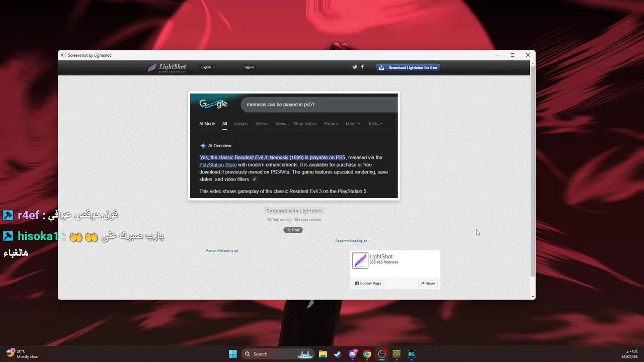Screen dimensions: 644x362
Task: Click the Sign in link
Action: tap(249, 67)
